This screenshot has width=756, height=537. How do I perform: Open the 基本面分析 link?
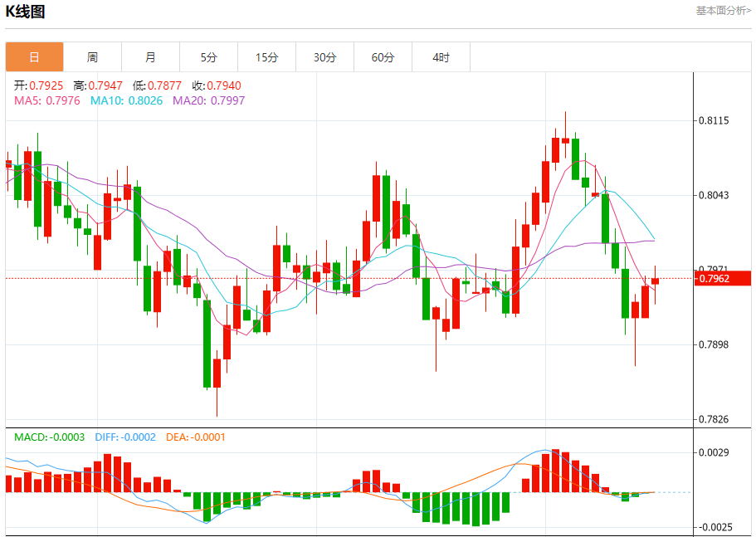(723, 11)
